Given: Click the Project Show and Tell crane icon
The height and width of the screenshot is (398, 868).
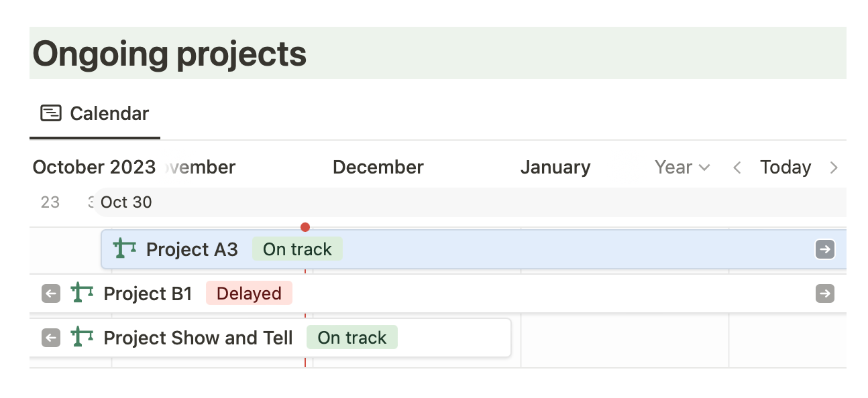Looking at the screenshot, I should pyautogui.click(x=82, y=337).
